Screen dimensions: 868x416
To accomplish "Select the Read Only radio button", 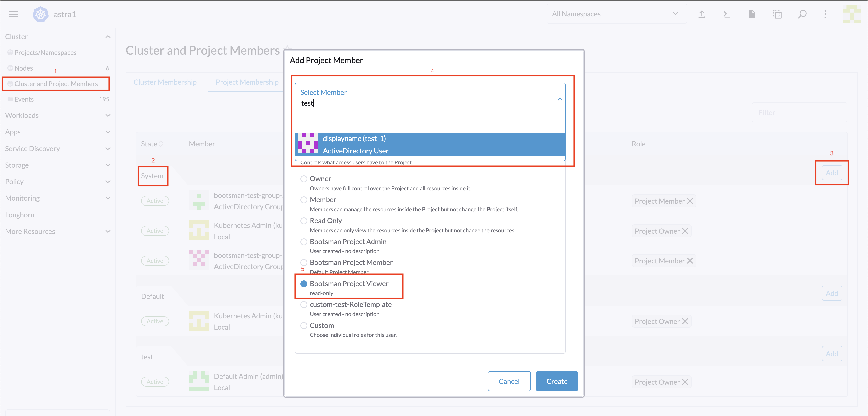I will coord(304,221).
